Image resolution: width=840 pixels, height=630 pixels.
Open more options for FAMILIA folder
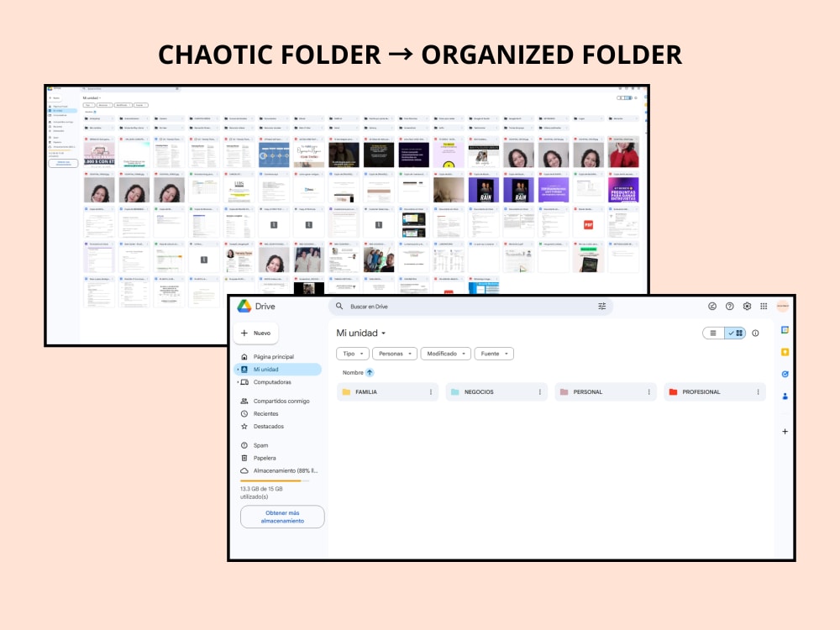point(431,392)
